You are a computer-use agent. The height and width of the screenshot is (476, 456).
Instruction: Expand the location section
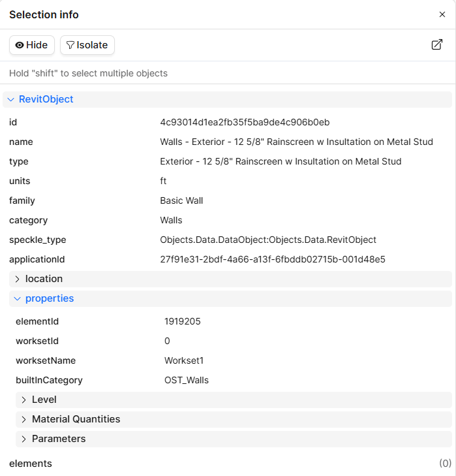pos(230,279)
